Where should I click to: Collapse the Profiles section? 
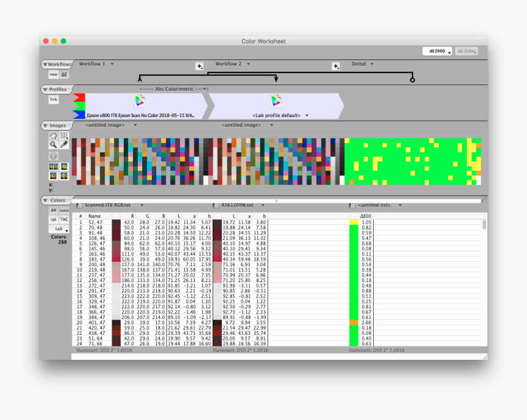click(x=45, y=90)
